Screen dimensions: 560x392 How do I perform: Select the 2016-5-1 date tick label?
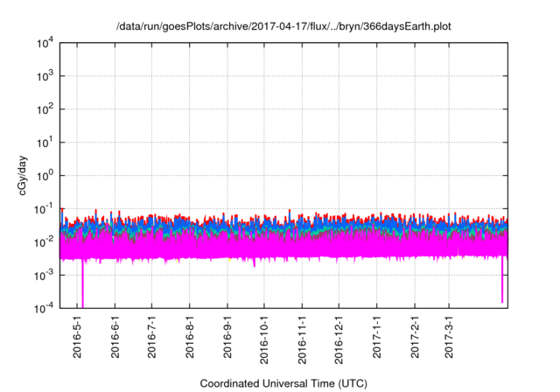tap(77, 337)
